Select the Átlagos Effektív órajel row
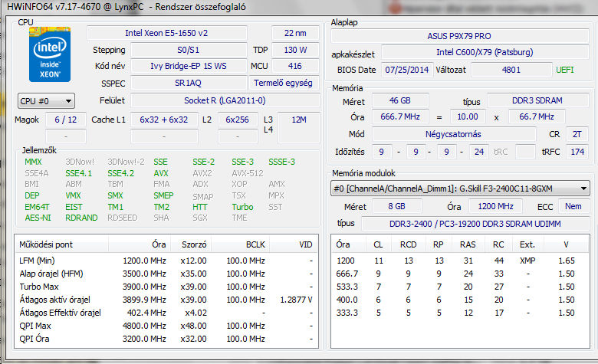598x364 pixels. point(166,313)
